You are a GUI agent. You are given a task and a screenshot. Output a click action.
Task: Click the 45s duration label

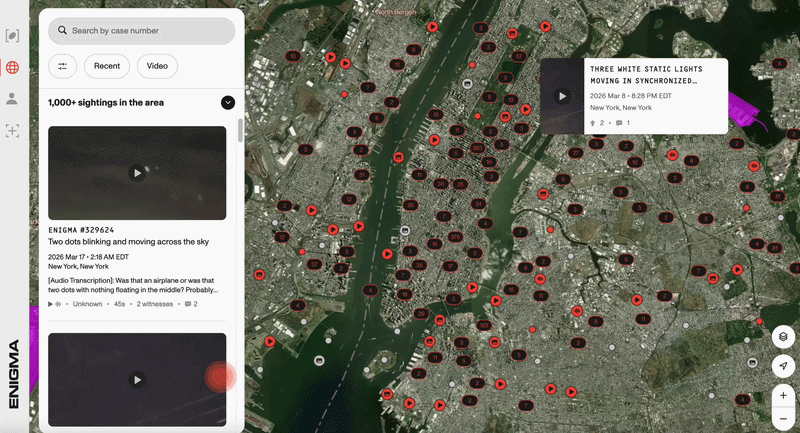pos(119,304)
